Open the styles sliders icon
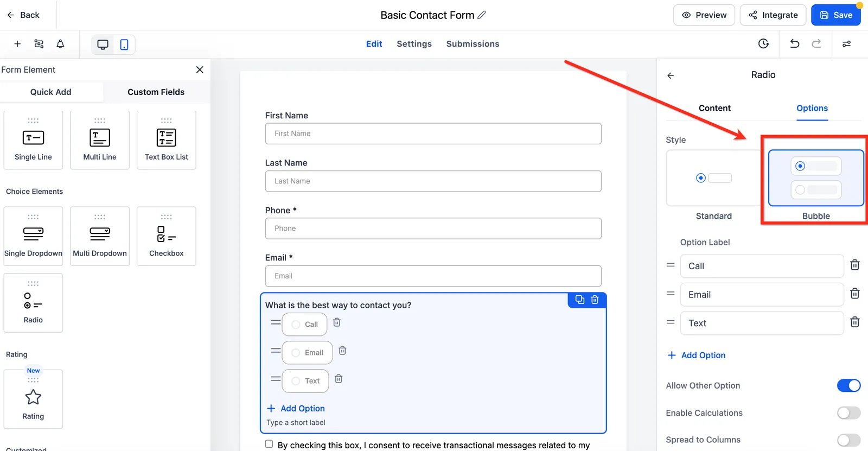Screen dimensions: 868x451 pyautogui.click(x=846, y=44)
